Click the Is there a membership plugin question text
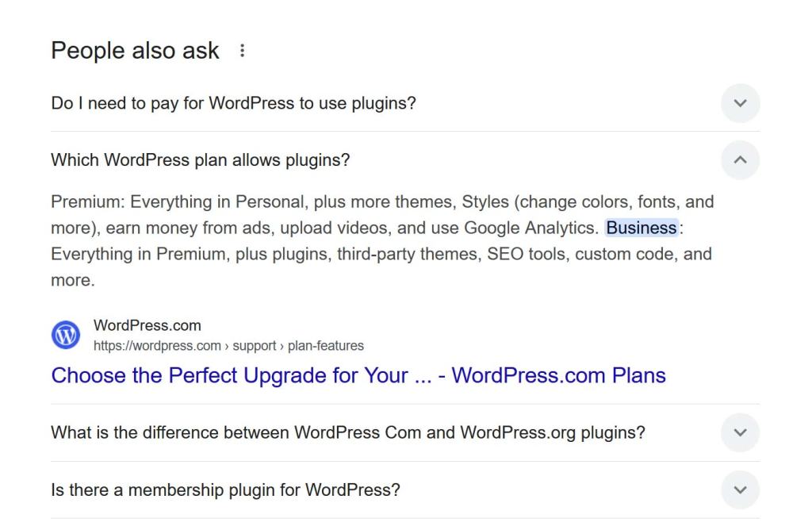Viewport: 812px width, 526px height. (x=225, y=490)
